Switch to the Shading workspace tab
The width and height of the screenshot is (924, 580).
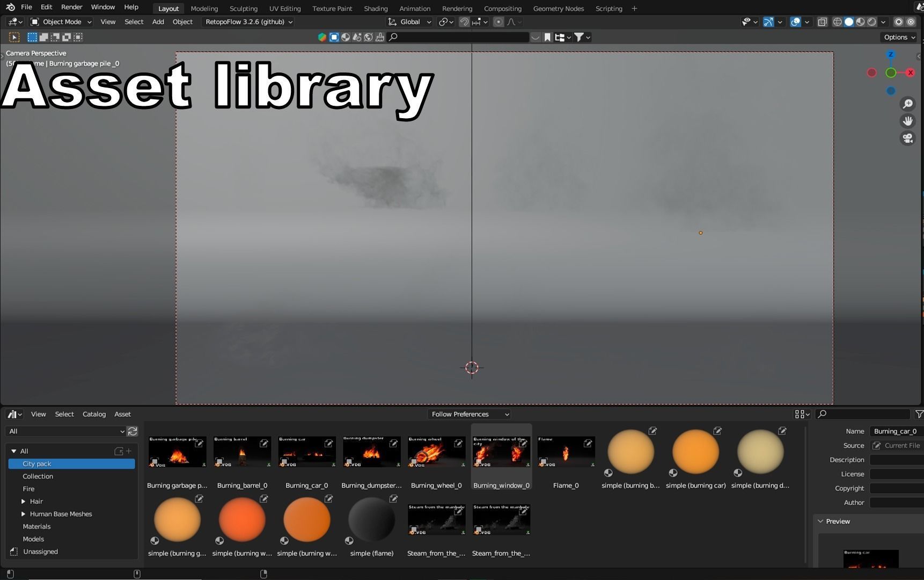click(x=376, y=9)
